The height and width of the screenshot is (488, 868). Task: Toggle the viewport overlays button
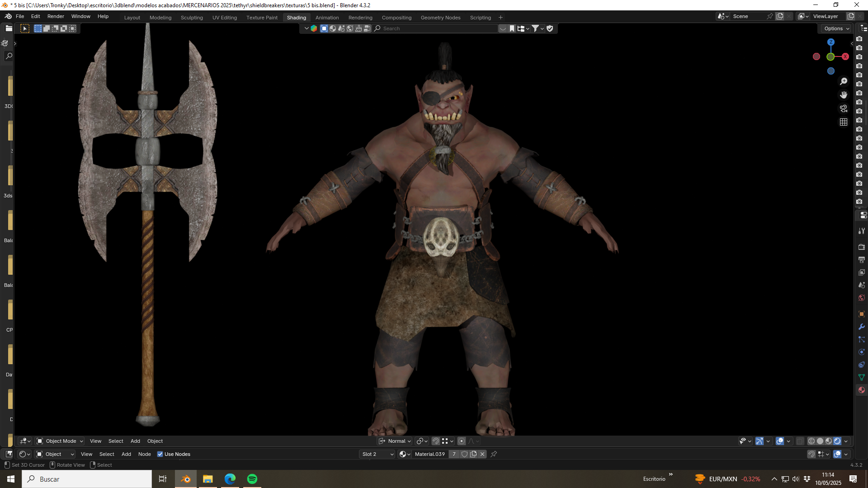[780, 441]
